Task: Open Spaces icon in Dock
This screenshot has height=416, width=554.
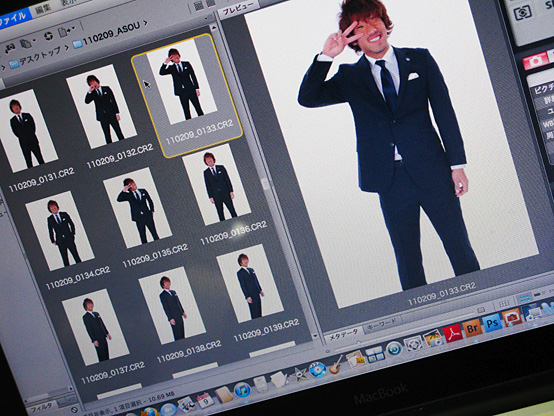Action: point(374,354)
